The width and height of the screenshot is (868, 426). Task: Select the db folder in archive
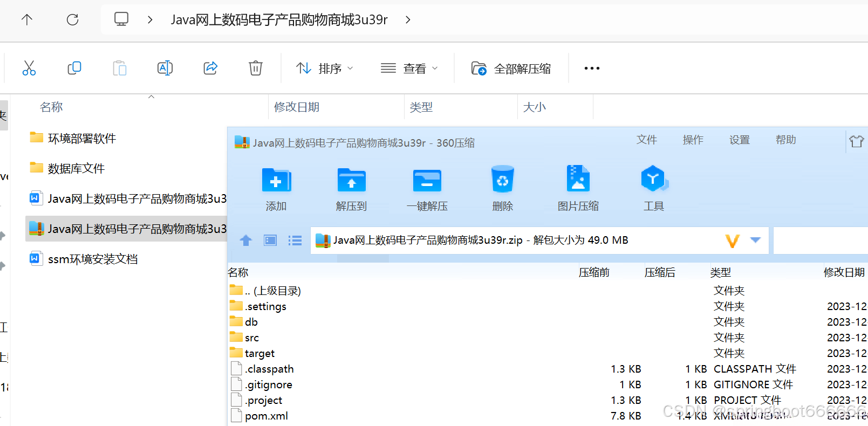[x=548, y=322]
